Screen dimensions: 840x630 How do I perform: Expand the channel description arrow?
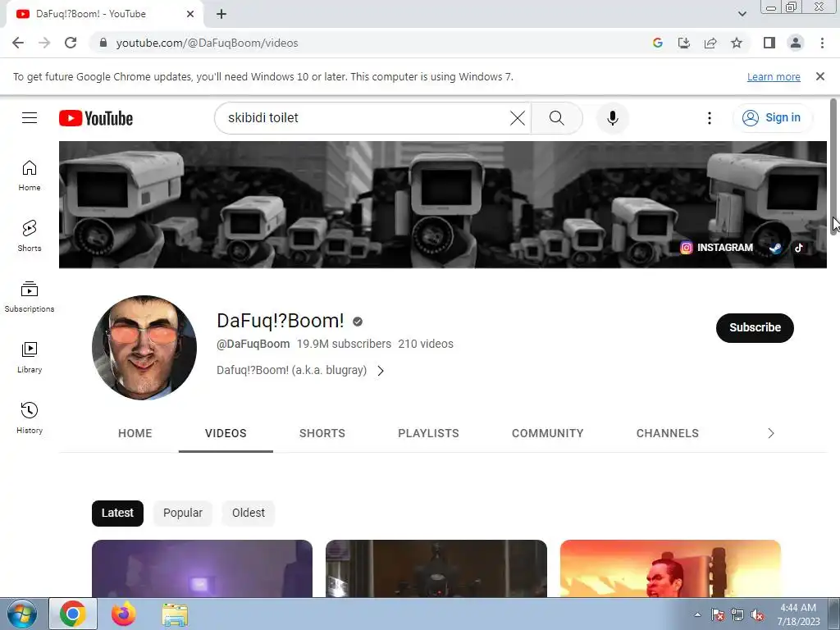tap(381, 371)
